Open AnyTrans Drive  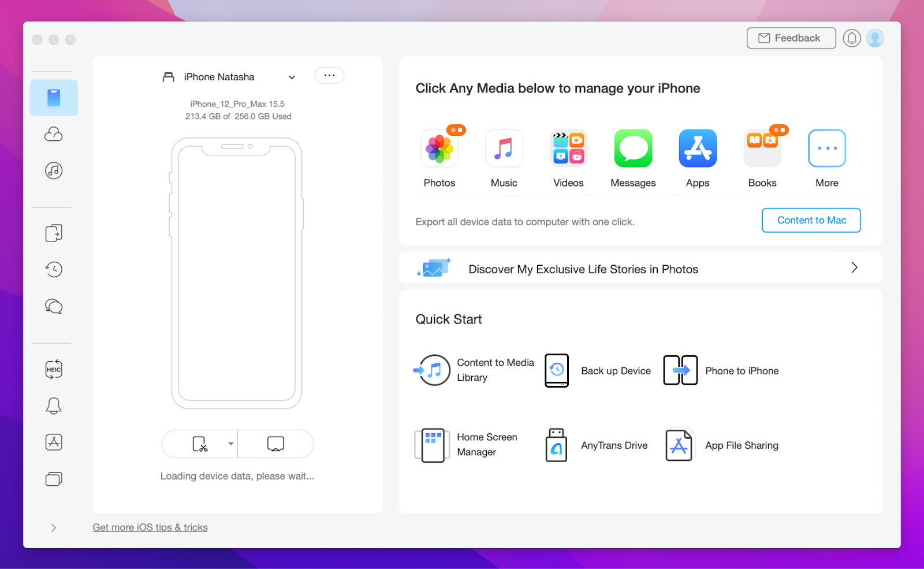[596, 445]
